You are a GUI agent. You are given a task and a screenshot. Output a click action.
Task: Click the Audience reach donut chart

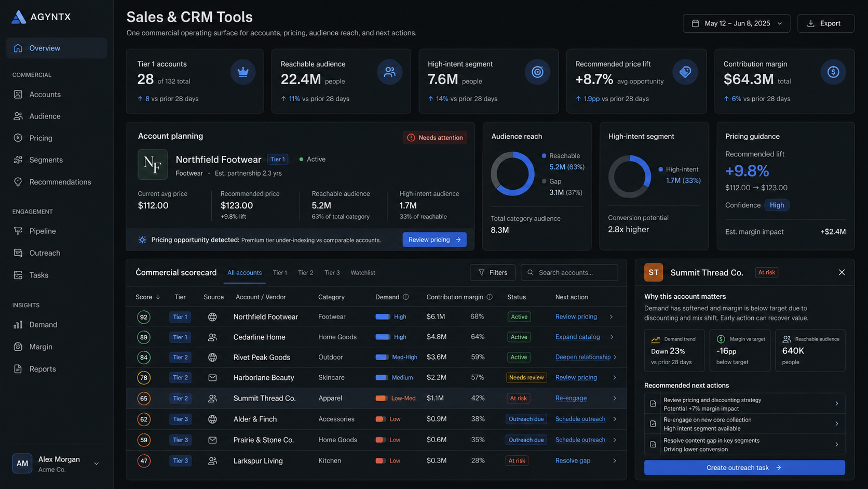point(513,174)
